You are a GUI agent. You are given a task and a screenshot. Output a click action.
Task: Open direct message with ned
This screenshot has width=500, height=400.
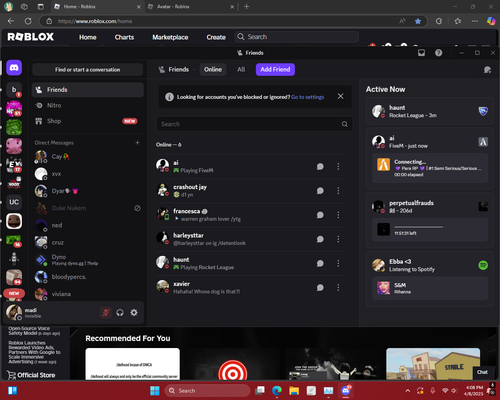coord(88,225)
